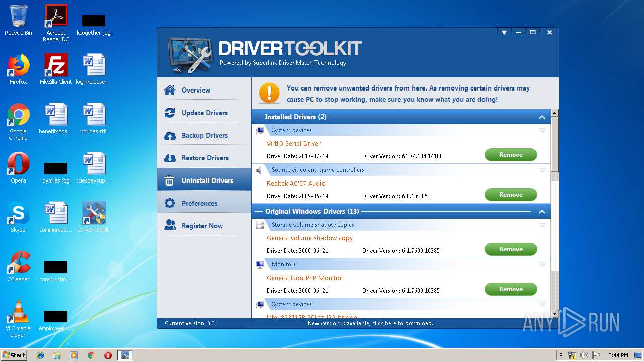The image size is (644, 362).
Task: Select VirtIO Serial Driver name
Action: point(293,144)
